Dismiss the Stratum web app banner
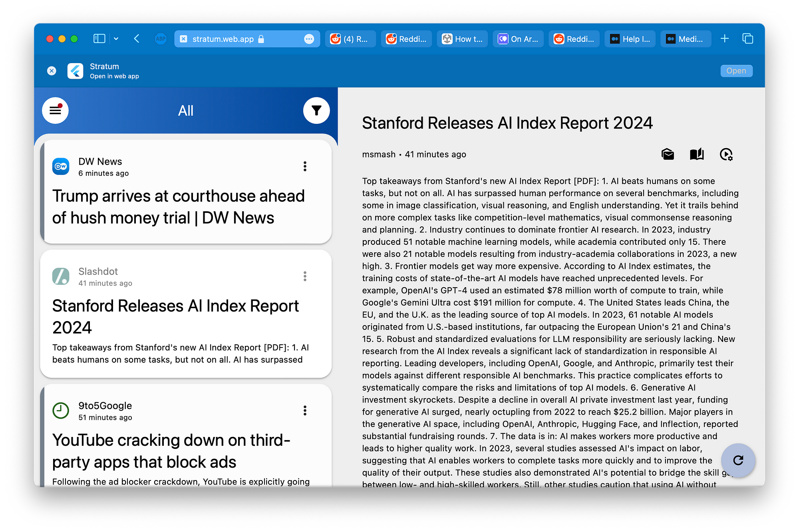Screen dimensions: 799x532 [x=52, y=71]
